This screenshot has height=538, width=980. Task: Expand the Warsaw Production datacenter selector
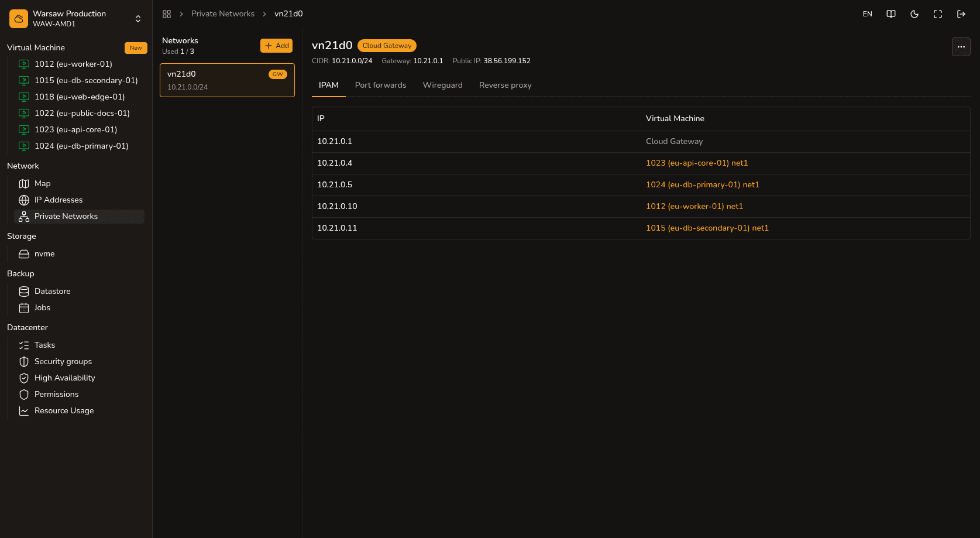76,19
